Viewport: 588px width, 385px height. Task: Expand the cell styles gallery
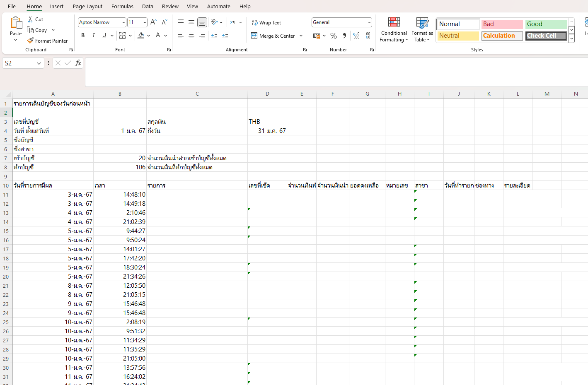571,38
